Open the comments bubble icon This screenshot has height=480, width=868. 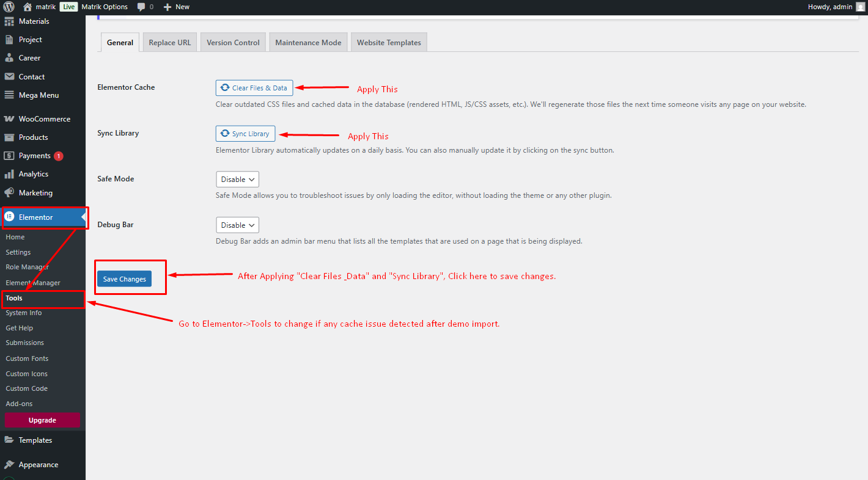[x=141, y=7]
